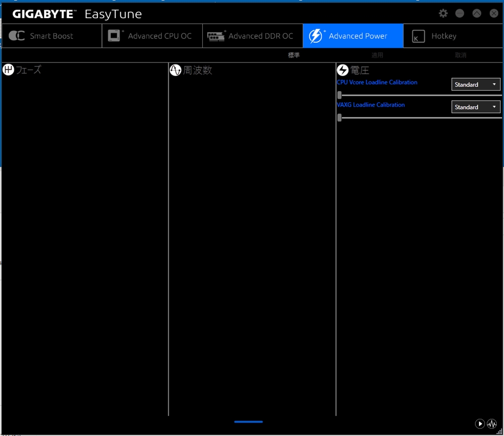504x436 pixels.
Task: Click the GIGABYTE logo
Action: point(44,14)
